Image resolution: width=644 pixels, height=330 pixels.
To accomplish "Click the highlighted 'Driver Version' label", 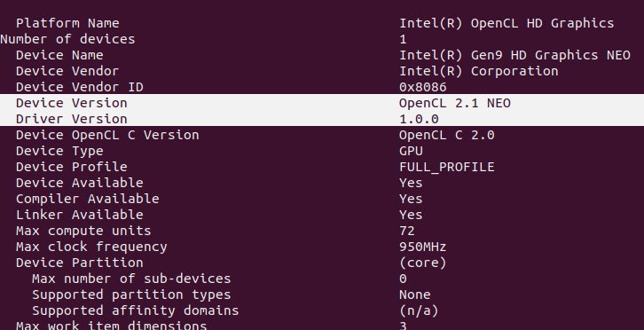I will 72,119.
